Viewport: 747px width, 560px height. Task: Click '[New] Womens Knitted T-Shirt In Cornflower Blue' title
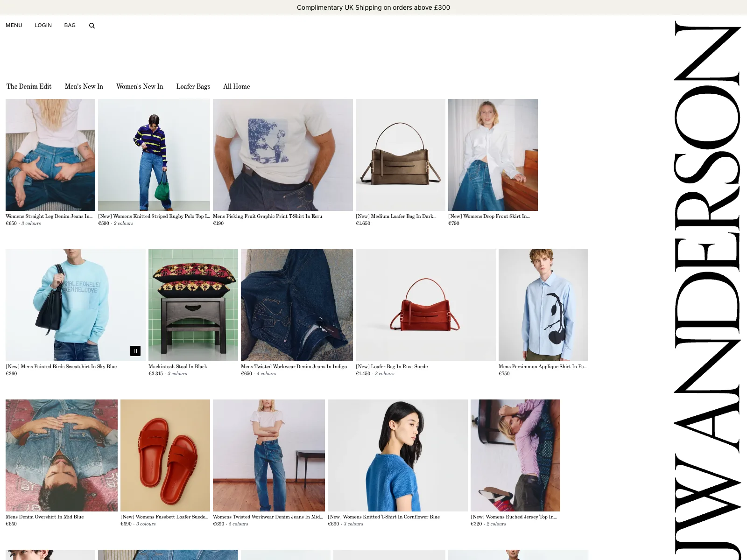tap(384, 517)
